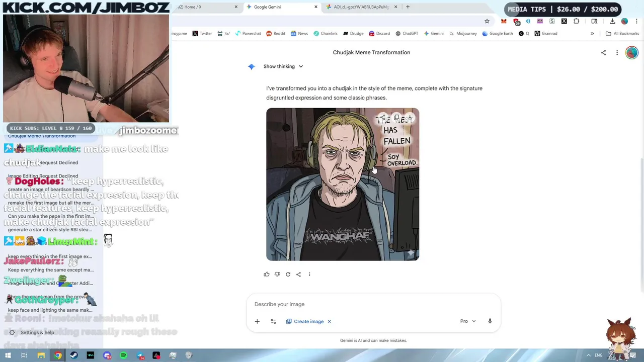The height and width of the screenshot is (362, 644).
Task: Open Discord from the taskbar
Action: coord(107,355)
